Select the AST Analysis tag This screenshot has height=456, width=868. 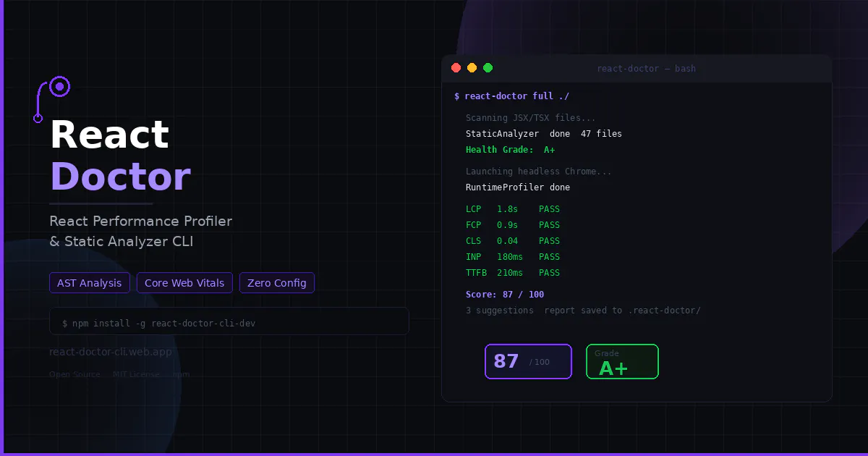[x=90, y=283]
